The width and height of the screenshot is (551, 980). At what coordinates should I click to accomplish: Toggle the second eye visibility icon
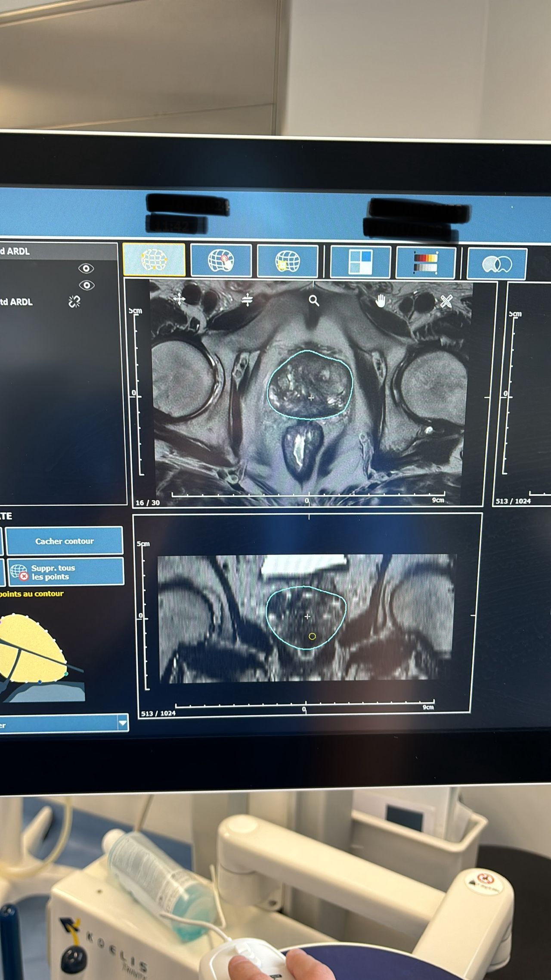pyautogui.click(x=87, y=285)
